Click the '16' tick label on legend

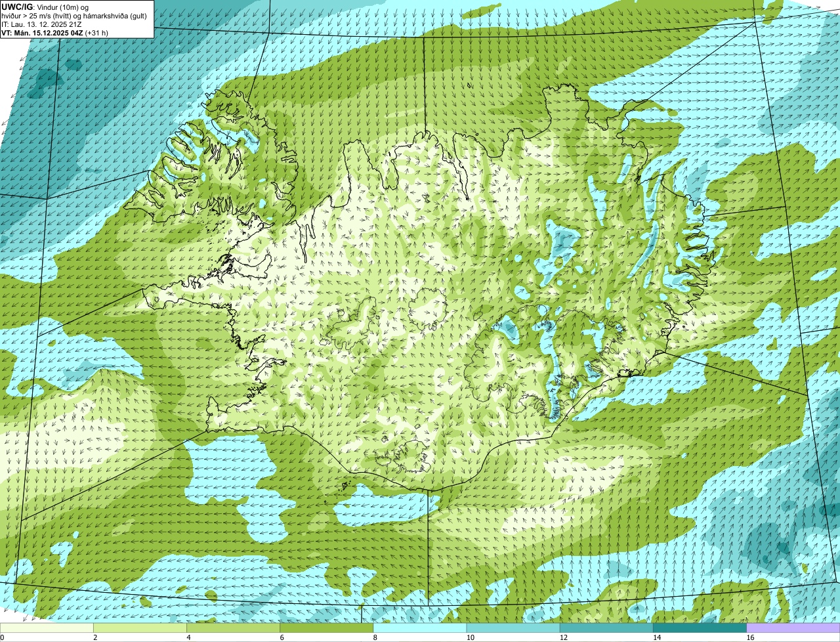pos(750,637)
